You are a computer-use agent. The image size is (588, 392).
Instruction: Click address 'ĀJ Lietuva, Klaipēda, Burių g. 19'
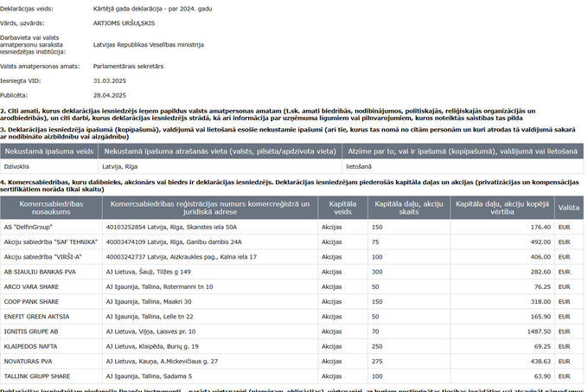[x=152, y=346]
